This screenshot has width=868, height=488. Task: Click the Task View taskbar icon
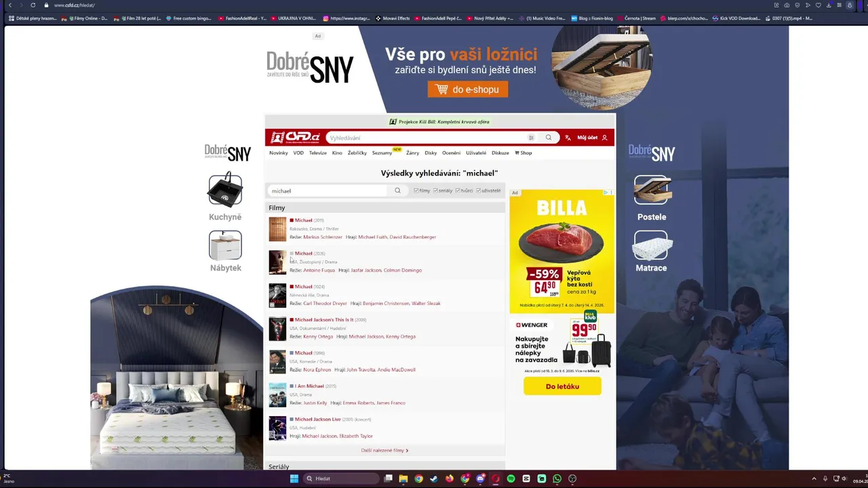point(388,479)
